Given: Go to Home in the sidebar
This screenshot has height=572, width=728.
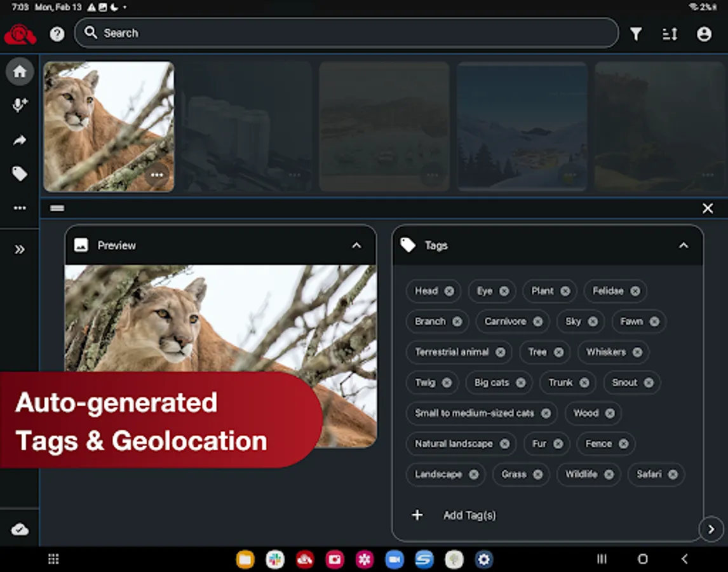Looking at the screenshot, I should (x=20, y=71).
